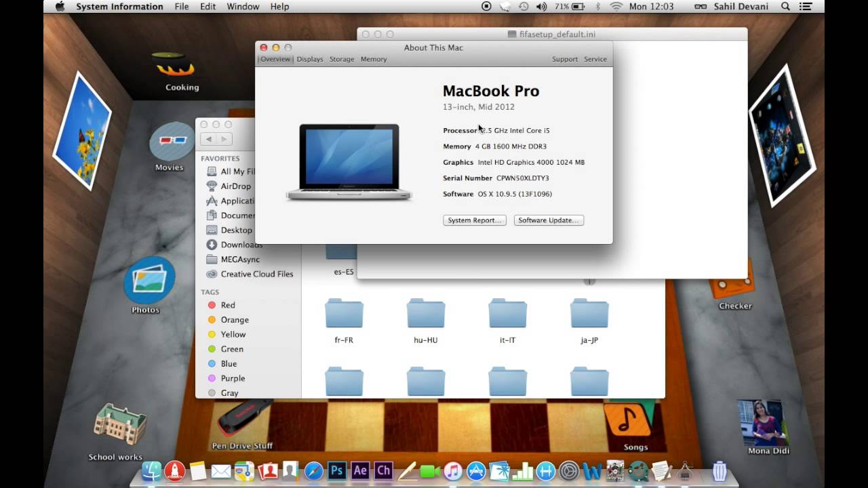Open iTunes in the Dock

453,471
